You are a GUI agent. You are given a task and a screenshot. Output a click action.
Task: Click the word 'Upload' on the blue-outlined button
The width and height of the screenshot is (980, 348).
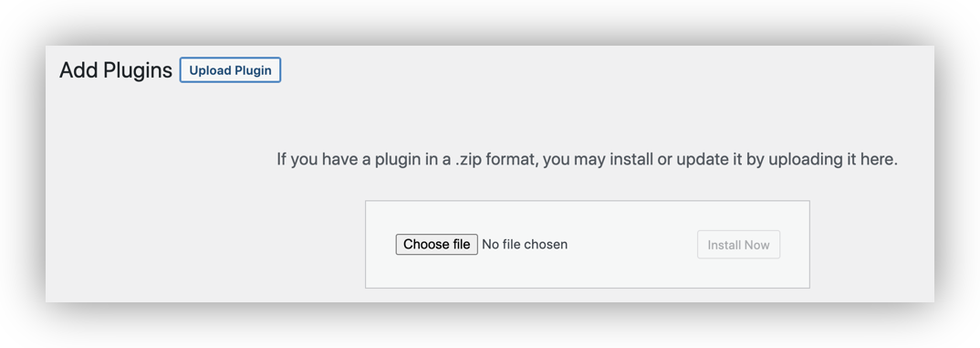click(x=211, y=70)
